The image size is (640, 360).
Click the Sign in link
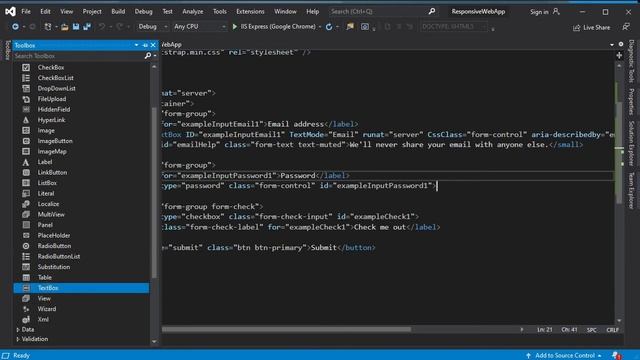[539, 12]
